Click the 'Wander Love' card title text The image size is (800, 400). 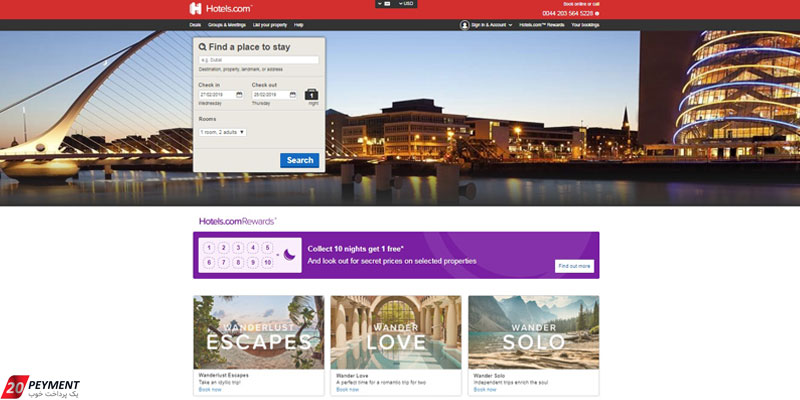[351, 376]
